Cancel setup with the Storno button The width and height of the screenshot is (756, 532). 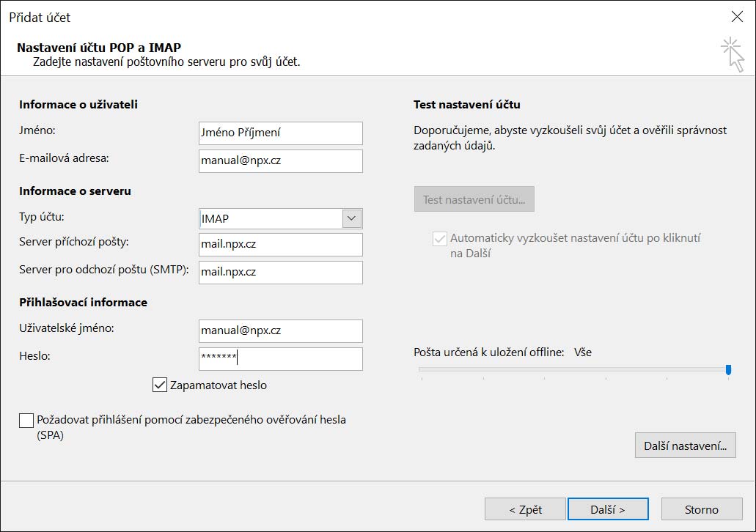coord(702,509)
